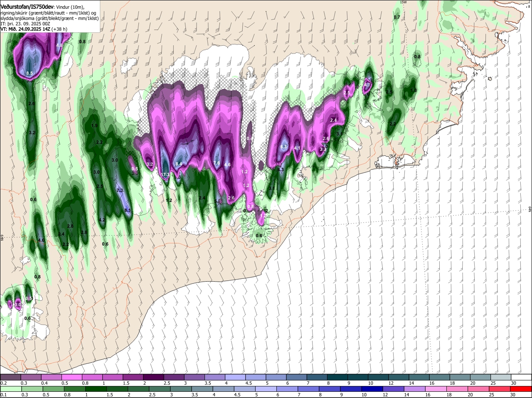Click the 0.4 value label in snow band
Viewport: 532px width, 398px height.
[x=249, y=139]
